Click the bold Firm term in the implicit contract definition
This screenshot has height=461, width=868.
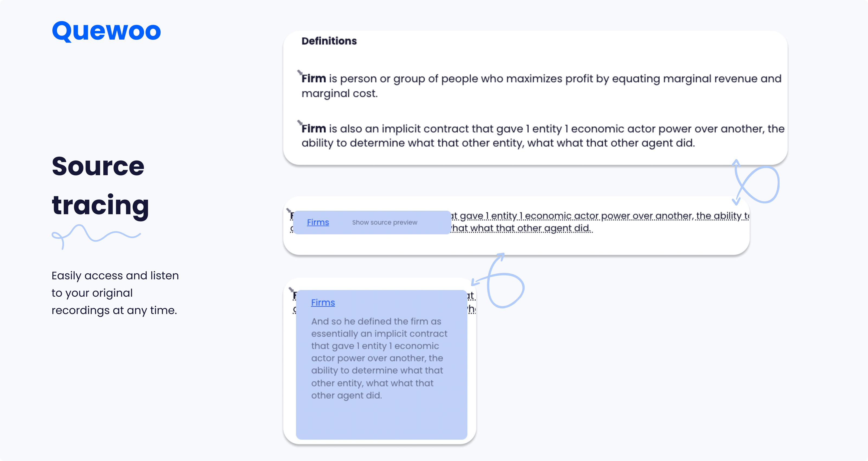[x=313, y=129]
